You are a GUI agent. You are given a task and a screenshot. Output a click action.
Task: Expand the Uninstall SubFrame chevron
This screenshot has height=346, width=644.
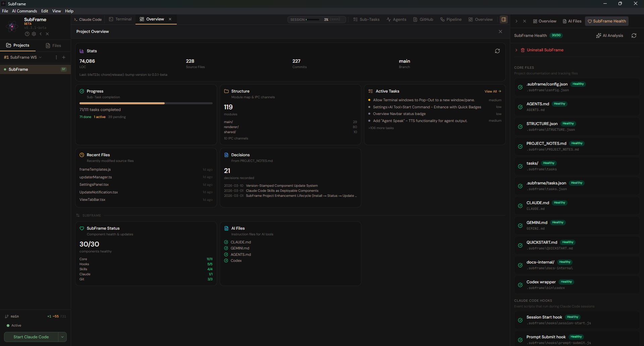point(516,50)
